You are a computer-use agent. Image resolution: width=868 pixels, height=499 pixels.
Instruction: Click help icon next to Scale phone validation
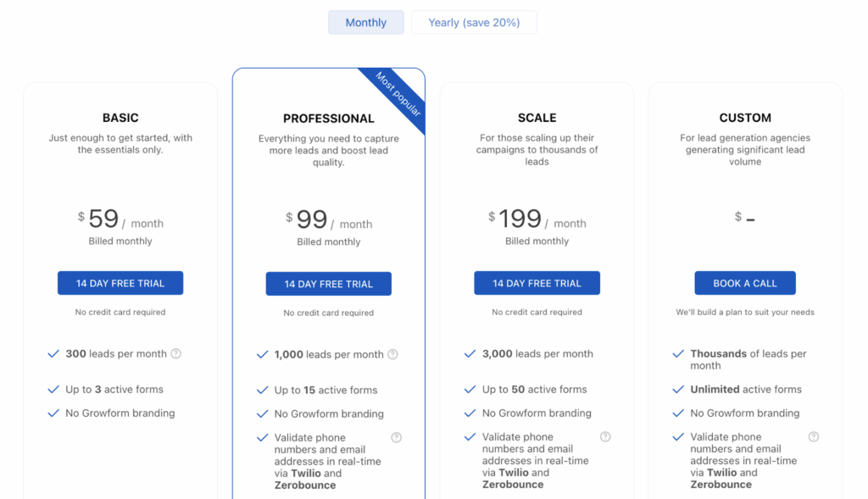pos(605,436)
